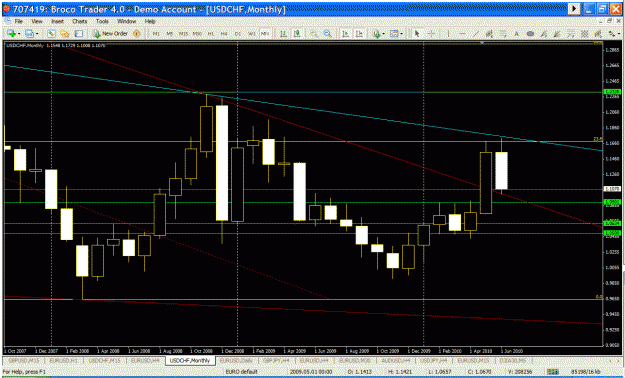Select the vertical line drawing tool
Viewport: 625px width, 378px height.
click(x=448, y=34)
